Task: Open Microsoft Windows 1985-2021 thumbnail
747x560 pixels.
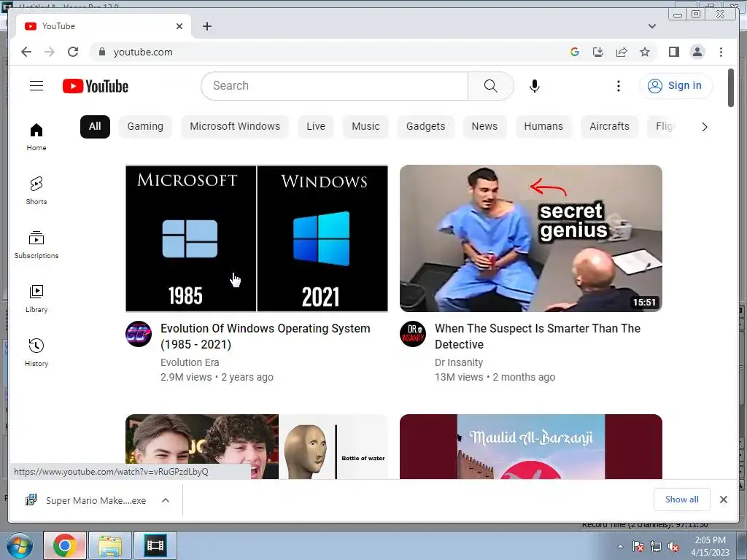Action: pyautogui.click(x=256, y=238)
